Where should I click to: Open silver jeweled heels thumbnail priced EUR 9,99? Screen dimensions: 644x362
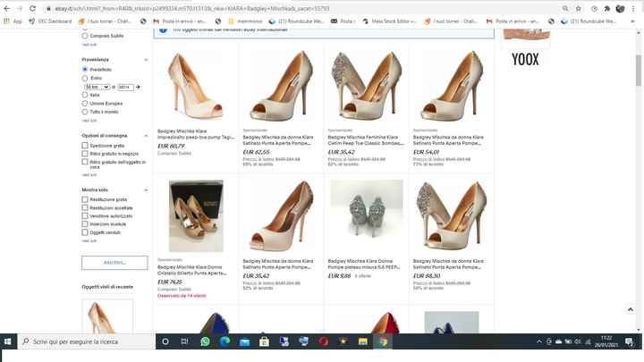pos(367,209)
